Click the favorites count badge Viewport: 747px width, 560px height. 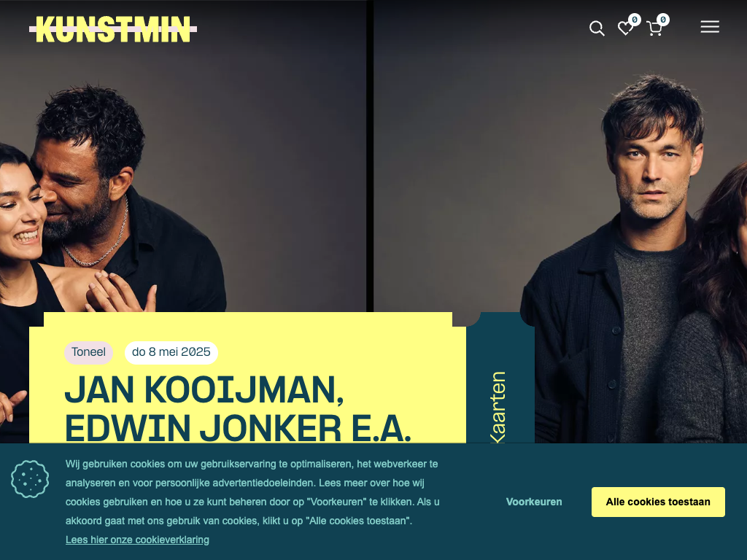pyautogui.click(x=635, y=20)
